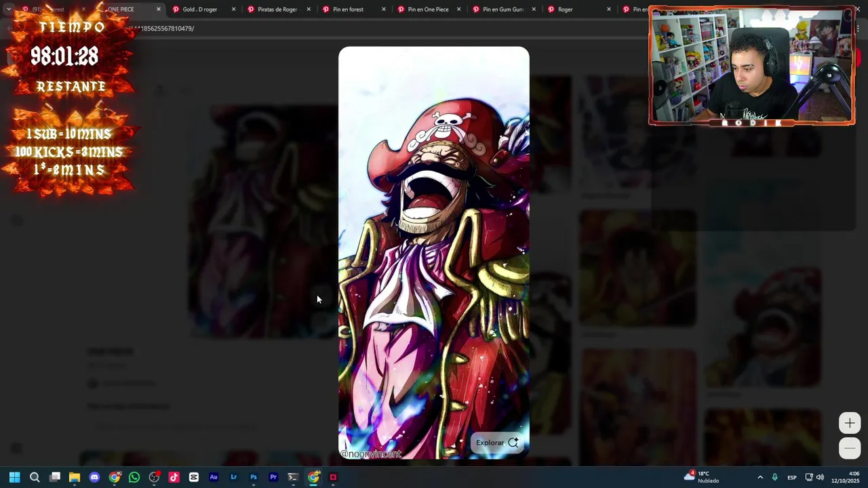Viewport: 868px width, 488px height.
Task: Open the network status icon
Action: [809, 477]
